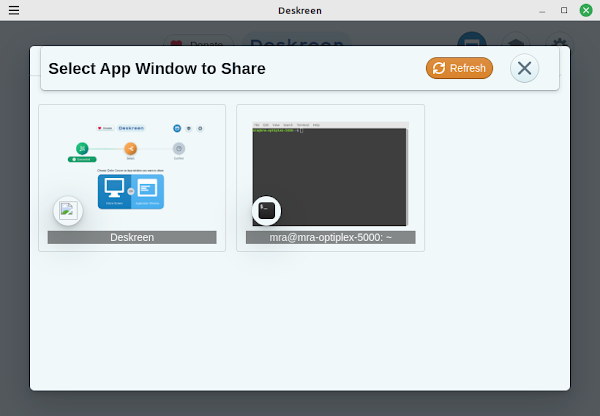Close the Select App Window dialog
Viewport: 600px width, 416px height.
(x=524, y=68)
